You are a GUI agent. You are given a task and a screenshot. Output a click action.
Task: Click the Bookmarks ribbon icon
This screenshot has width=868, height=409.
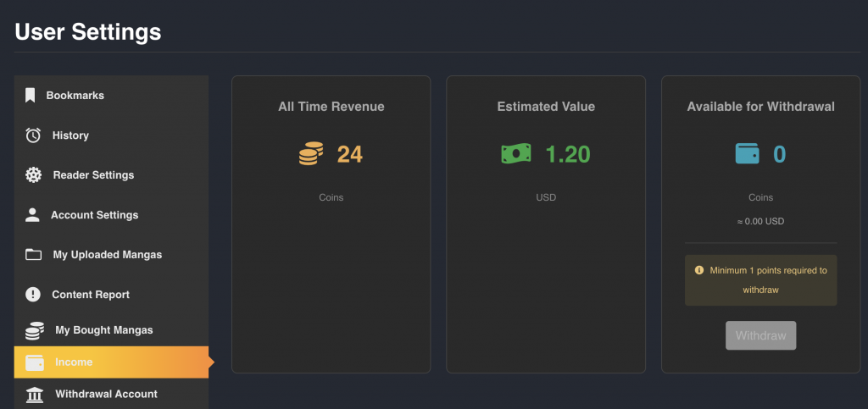coord(31,96)
